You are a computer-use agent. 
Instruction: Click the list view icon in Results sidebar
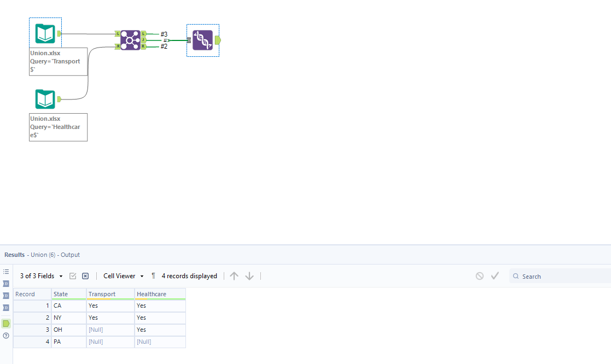coord(6,271)
